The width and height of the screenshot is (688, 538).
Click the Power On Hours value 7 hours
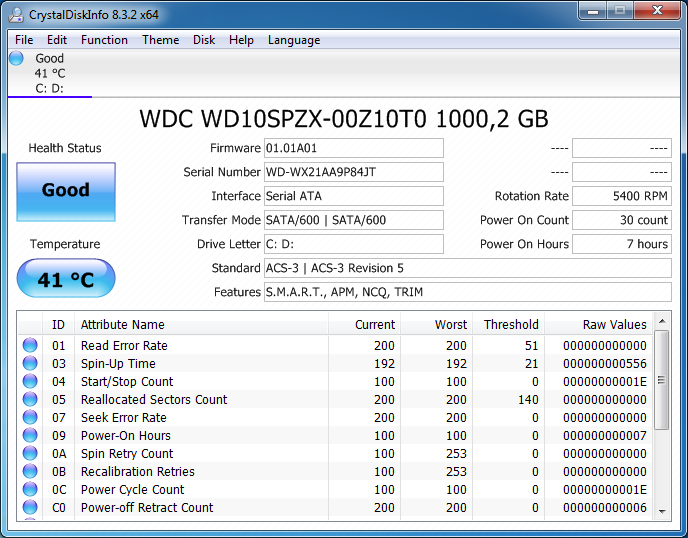(x=622, y=244)
